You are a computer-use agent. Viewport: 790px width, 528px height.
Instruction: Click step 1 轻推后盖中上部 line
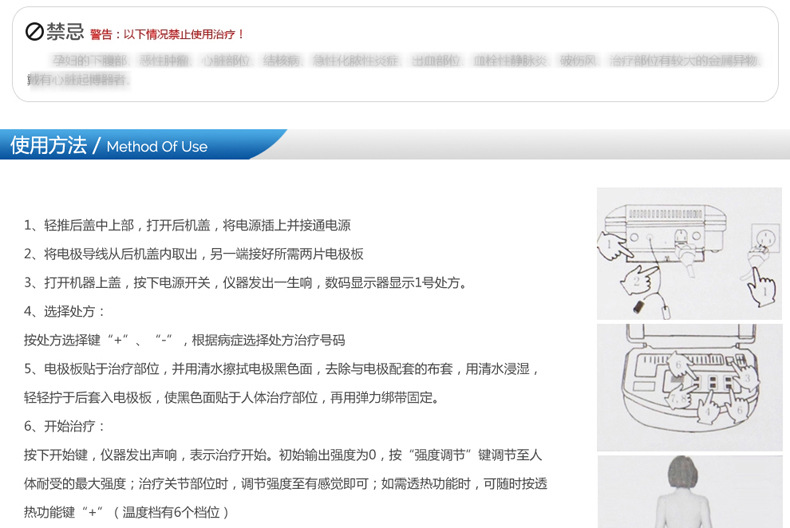pyautogui.click(x=187, y=225)
